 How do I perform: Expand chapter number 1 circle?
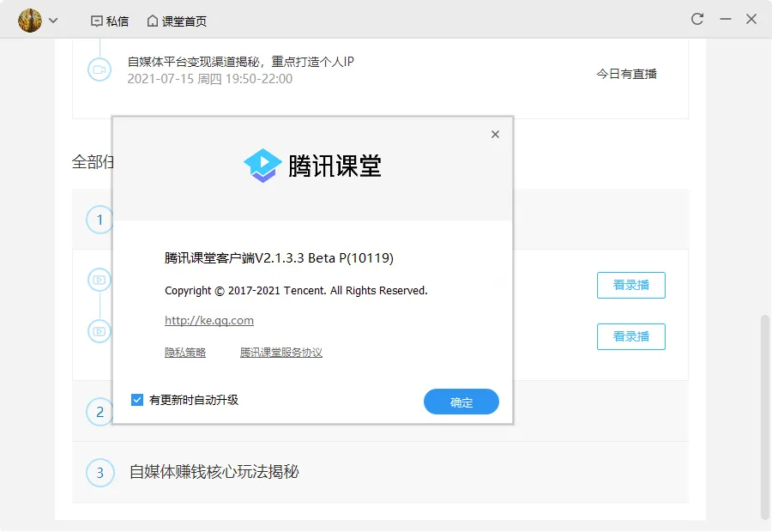point(100,220)
